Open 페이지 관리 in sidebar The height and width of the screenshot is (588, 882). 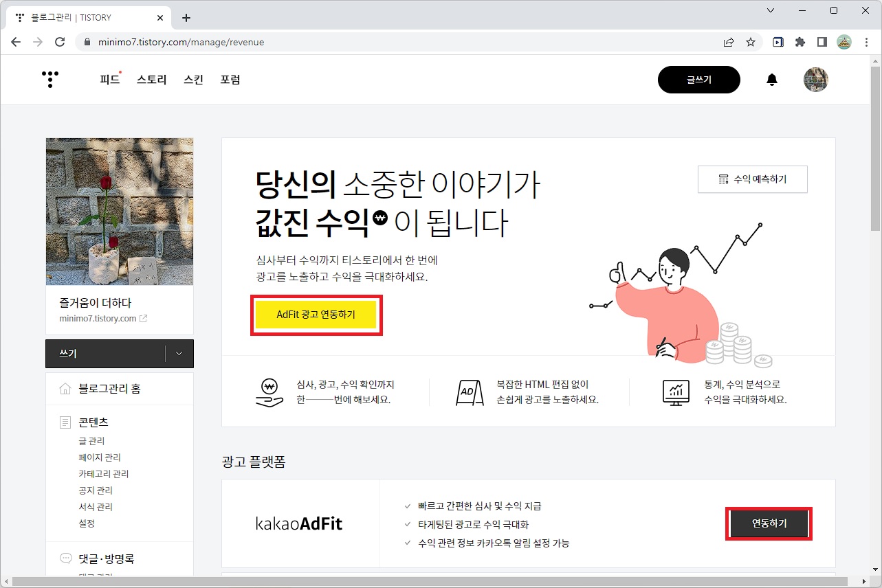tap(100, 457)
